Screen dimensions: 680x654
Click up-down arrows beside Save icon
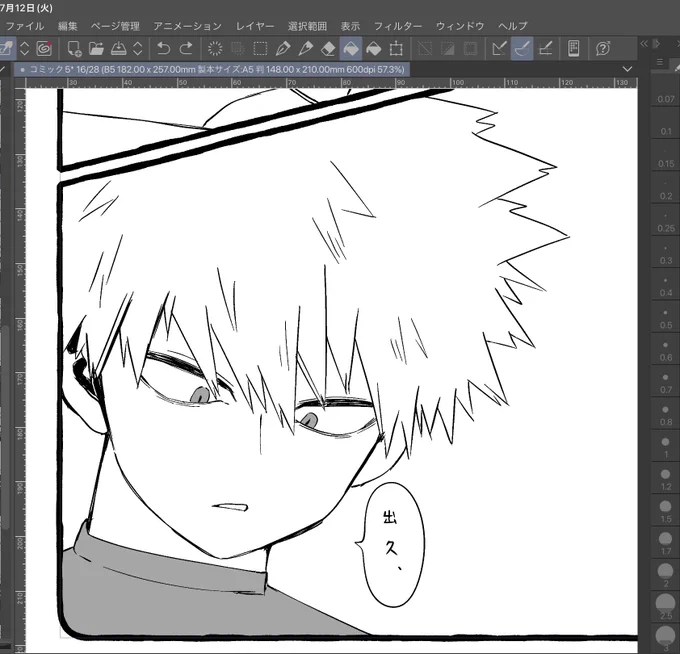point(137,48)
